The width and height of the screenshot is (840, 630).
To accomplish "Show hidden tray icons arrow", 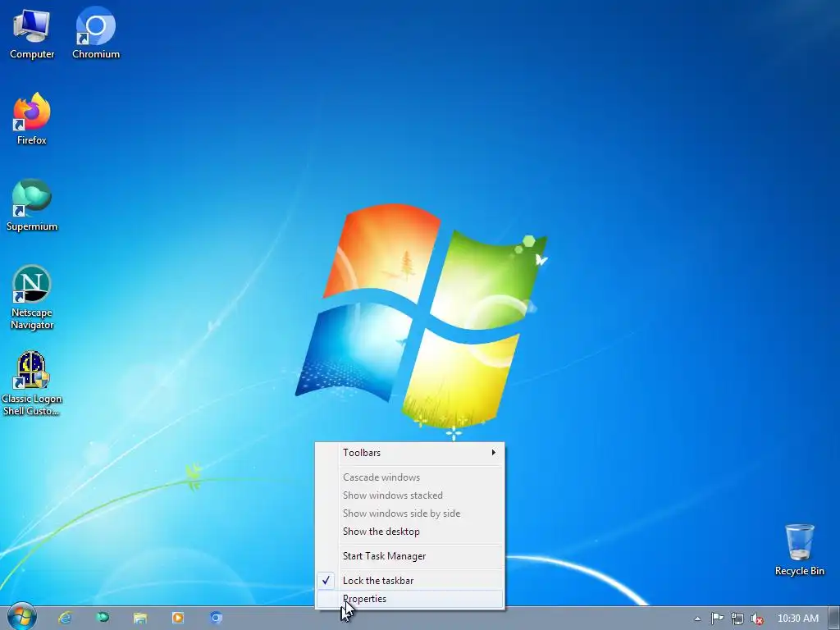I will coord(697,619).
